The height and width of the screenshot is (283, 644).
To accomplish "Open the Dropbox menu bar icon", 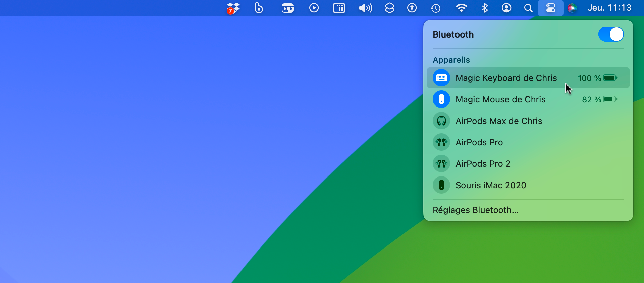I will (233, 8).
